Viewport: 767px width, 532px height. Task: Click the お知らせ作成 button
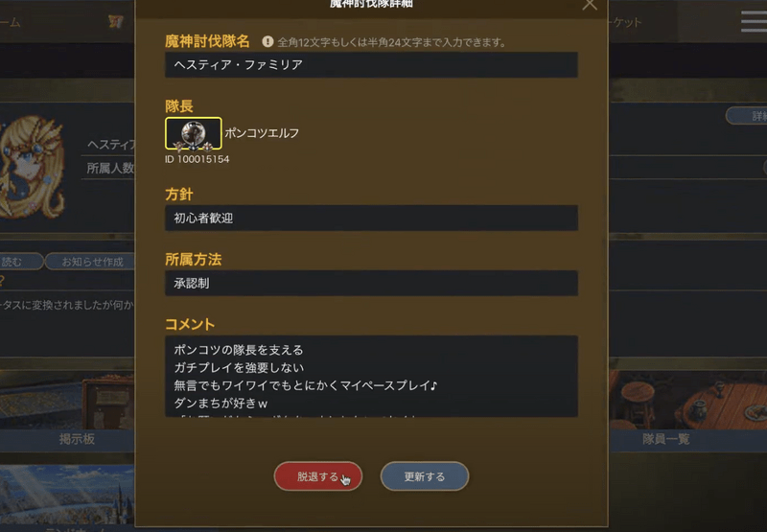tap(90, 262)
